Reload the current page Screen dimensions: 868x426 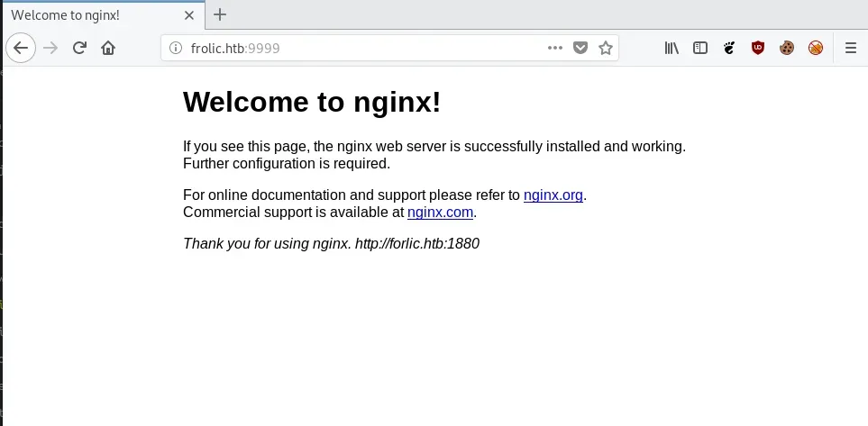point(79,49)
